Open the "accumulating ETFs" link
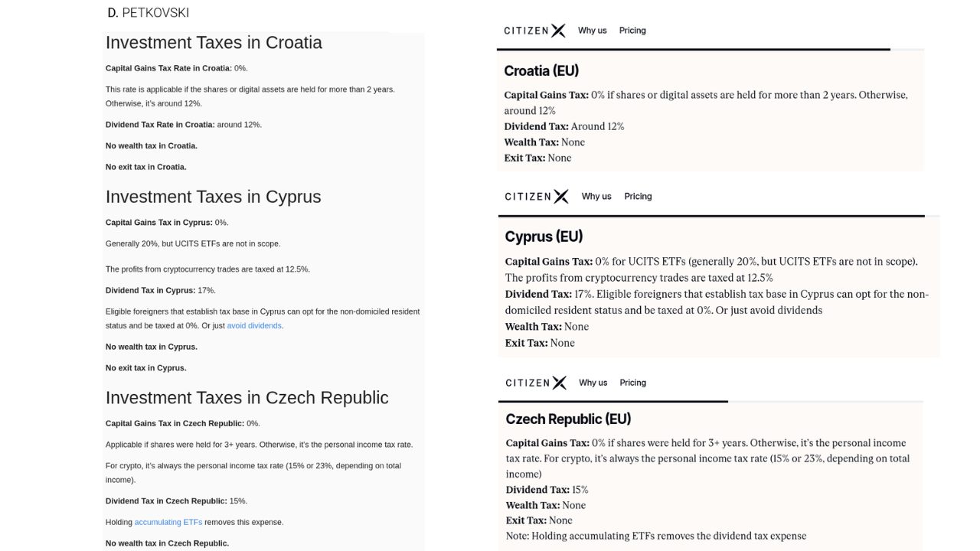The width and height of the screenshot is (980, 551). 168,523
